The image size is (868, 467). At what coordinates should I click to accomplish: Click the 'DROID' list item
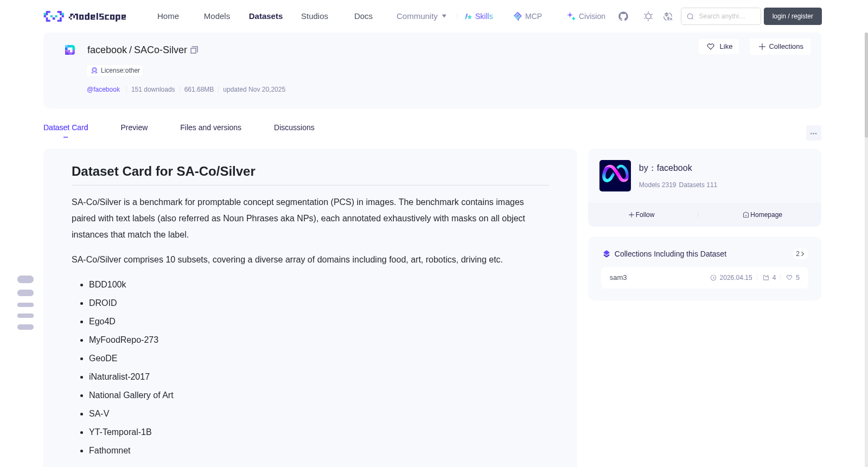(x=103, y=303)
